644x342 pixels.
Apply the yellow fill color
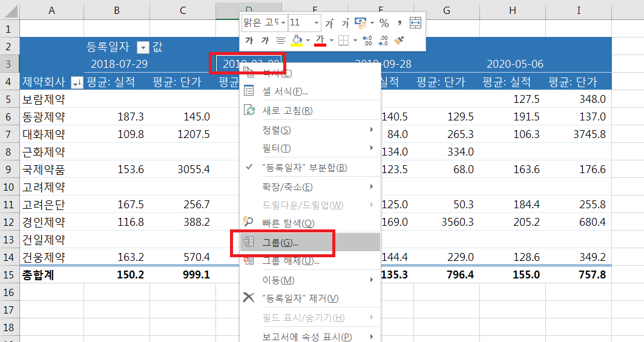coord(297,41)
